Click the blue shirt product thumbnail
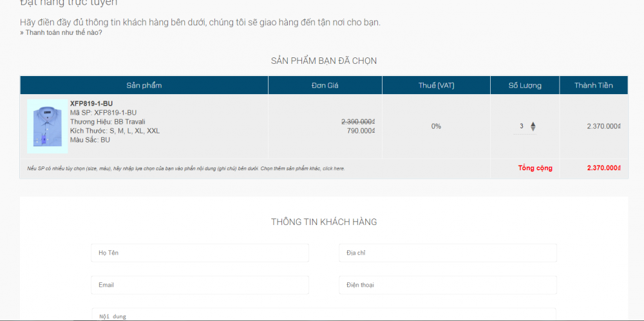Screen dimensions: 644x321 47,126
